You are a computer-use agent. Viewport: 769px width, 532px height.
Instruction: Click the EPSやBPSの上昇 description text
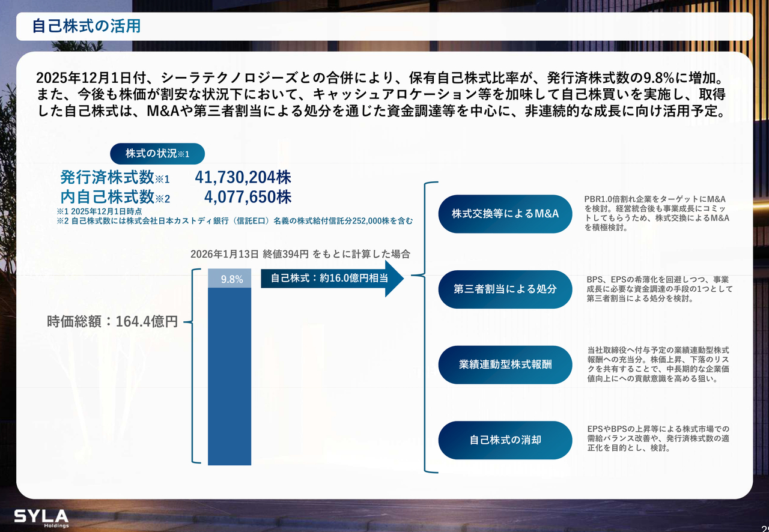(x=658, y=438)
